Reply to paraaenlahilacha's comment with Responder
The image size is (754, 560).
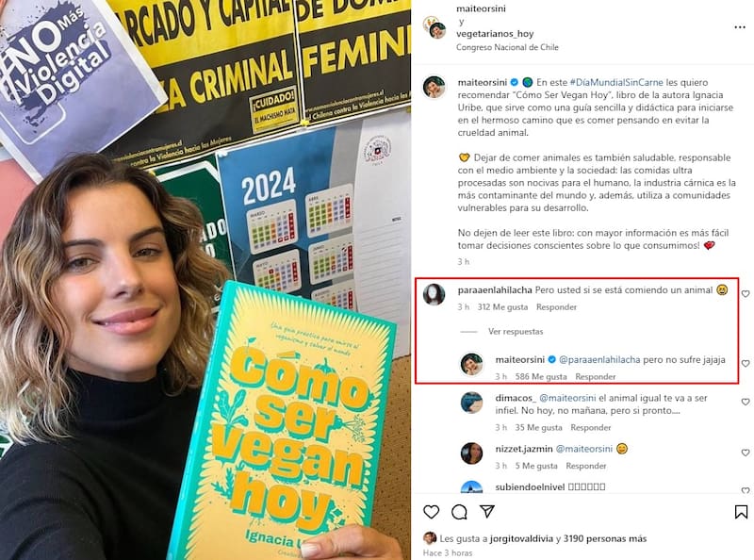[556, 307]
